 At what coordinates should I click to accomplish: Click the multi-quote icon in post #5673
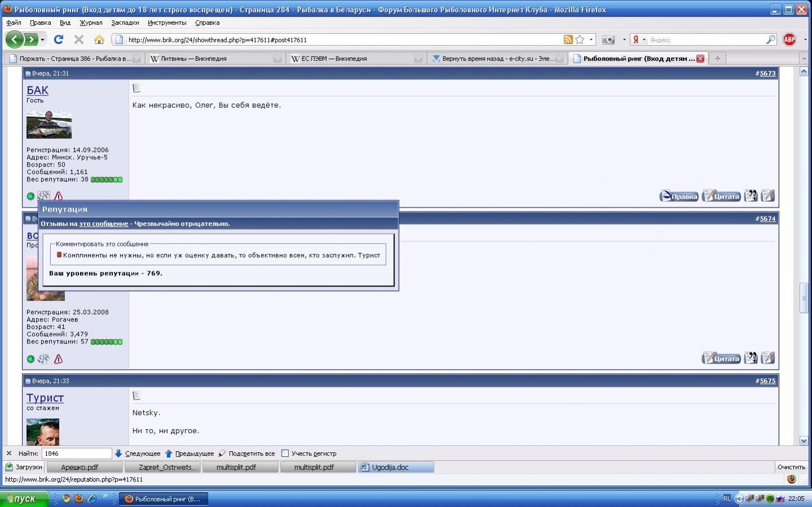[x=750, y=196]
